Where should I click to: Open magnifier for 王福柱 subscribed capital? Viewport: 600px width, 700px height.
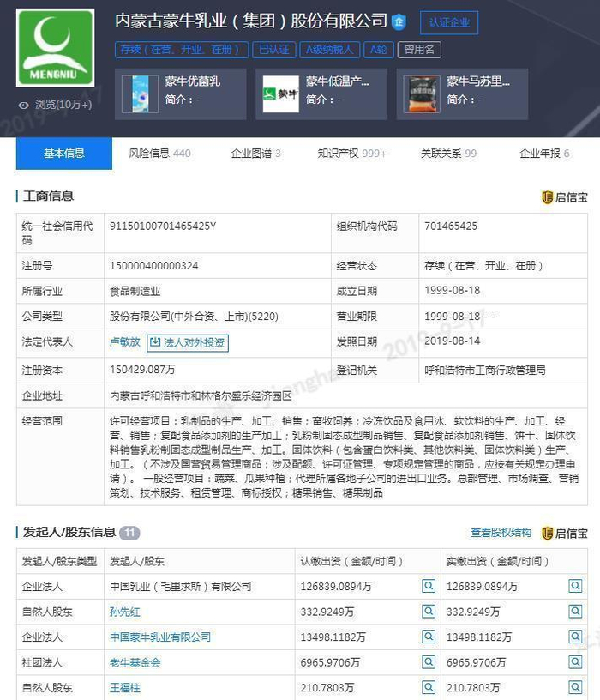[429, 687]
